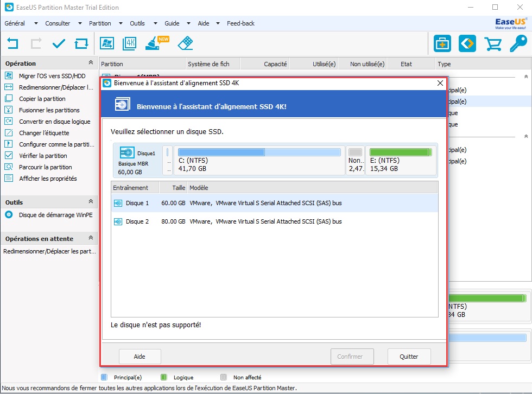Click the Type column header

coord(483,63)
